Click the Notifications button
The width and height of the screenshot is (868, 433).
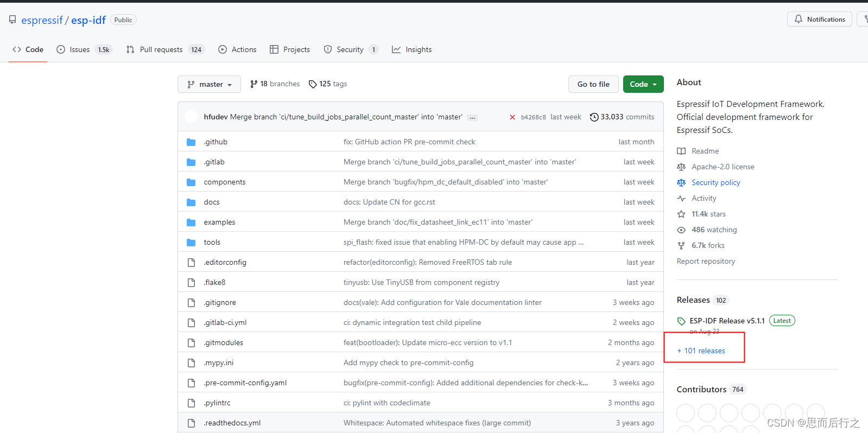click(820, 20)
